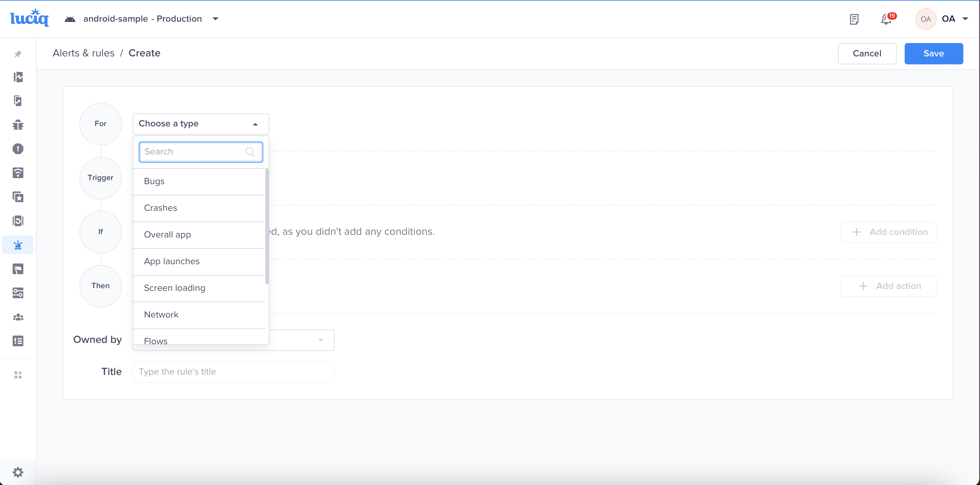Expand the OA account menu
The image size is (980, 485).
[x=955, y=19]
